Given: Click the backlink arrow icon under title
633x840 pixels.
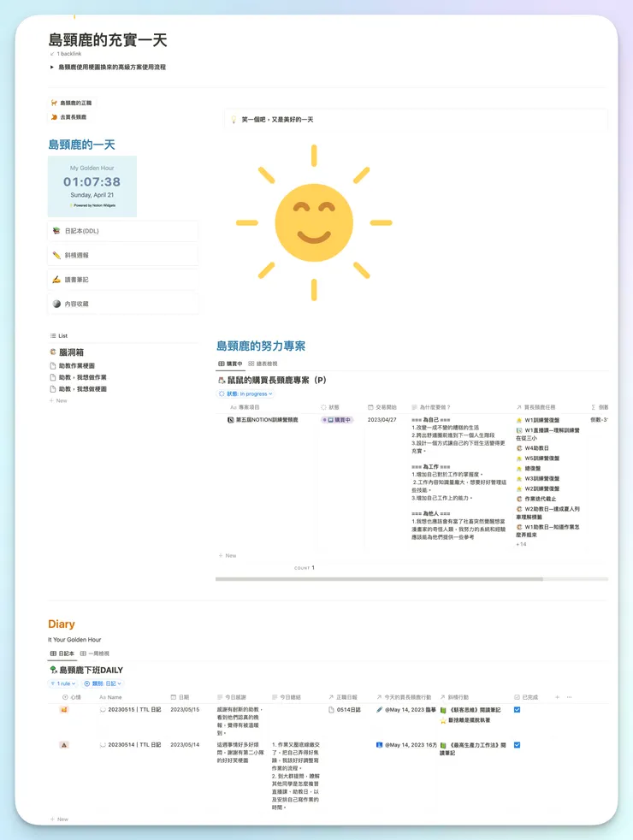Looking at the screenshot, I should pyautogui.click(x=52, y=54).
